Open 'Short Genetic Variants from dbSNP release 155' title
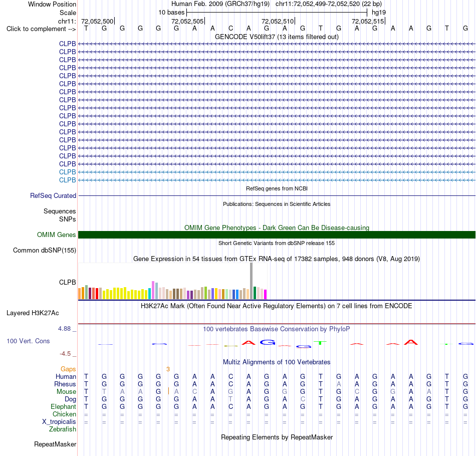 point(277,243)
